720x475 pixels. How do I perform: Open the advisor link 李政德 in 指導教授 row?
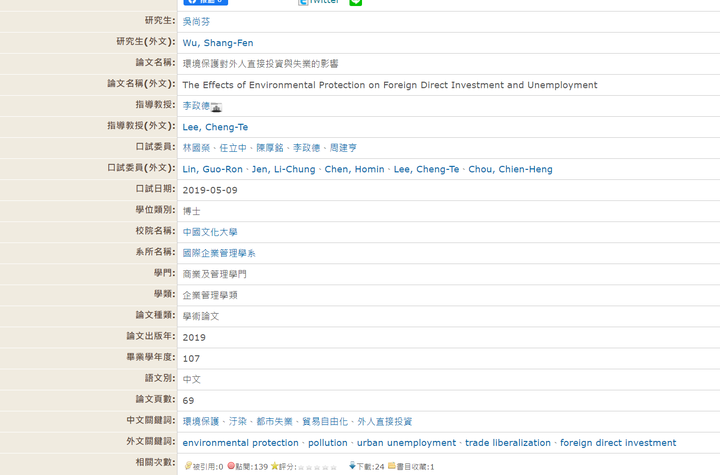coord(196,106)
